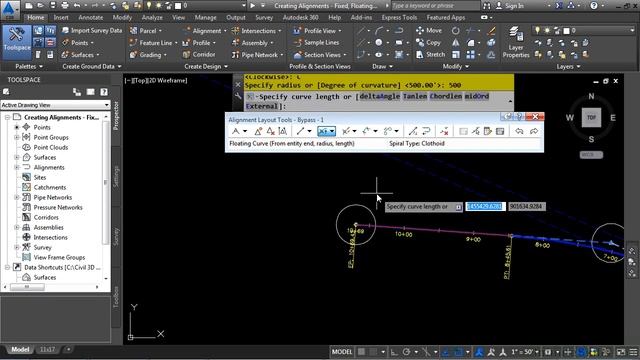Click the Stretch tool in Modify panel
The image size is (640, 360).
pyautogui.click(x=430, y=54)
